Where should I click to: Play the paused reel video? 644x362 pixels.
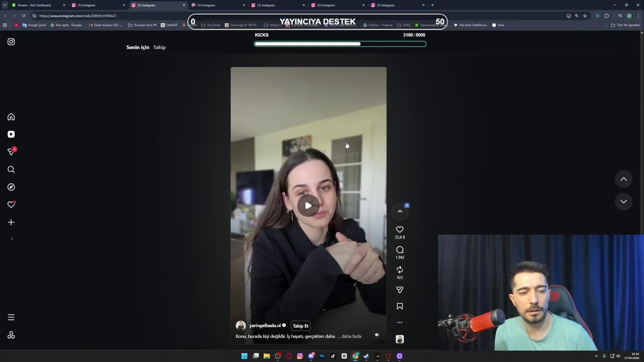pos(308,205)
